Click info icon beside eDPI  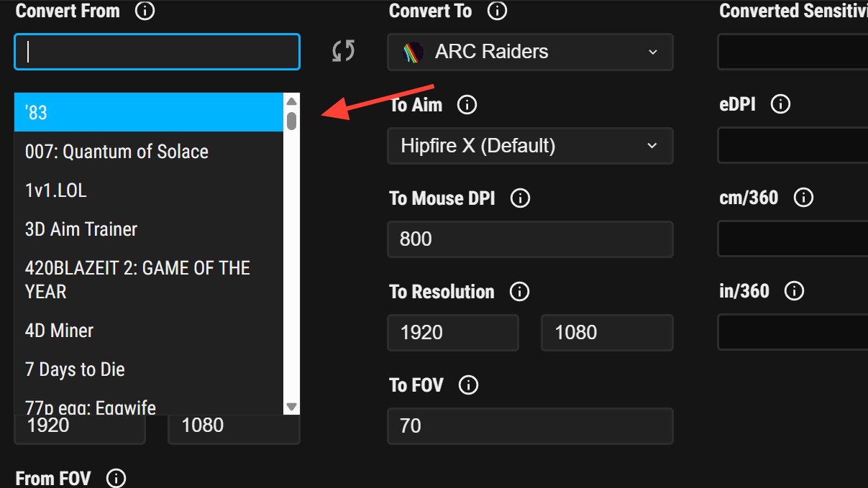780,104
